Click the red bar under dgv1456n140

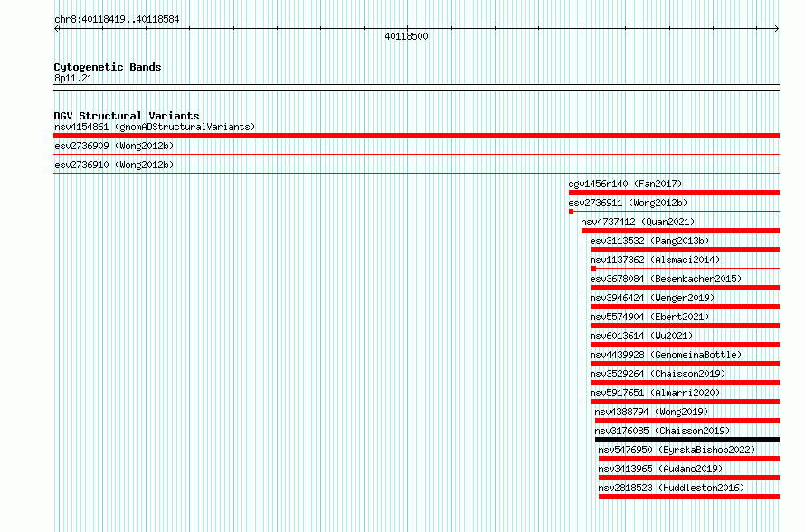[x=674, y=193]
